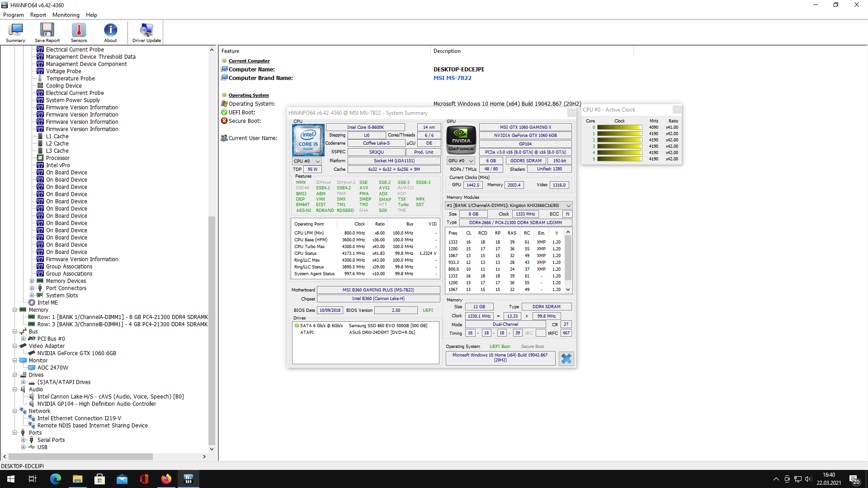The height and width of the screenshot is (488, 868).
Task: Open Microsoft Store from the taskbar
Action: coord(100,479)
